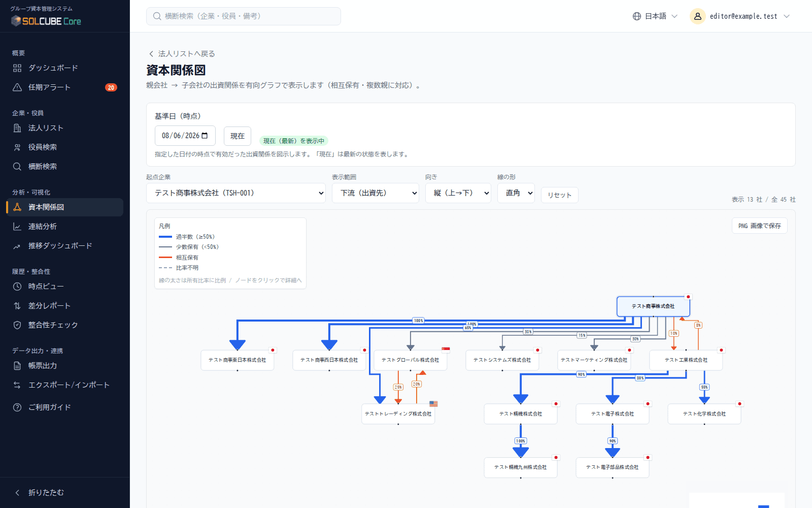This screenshot has height=508, width=812.
Task: Click the calendar icon in date field
Action: tap(205, 136)
